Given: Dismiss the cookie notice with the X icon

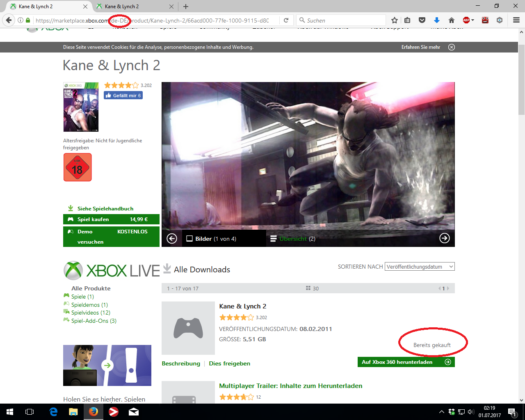Looking at the screenshot, I should point(452,47).
